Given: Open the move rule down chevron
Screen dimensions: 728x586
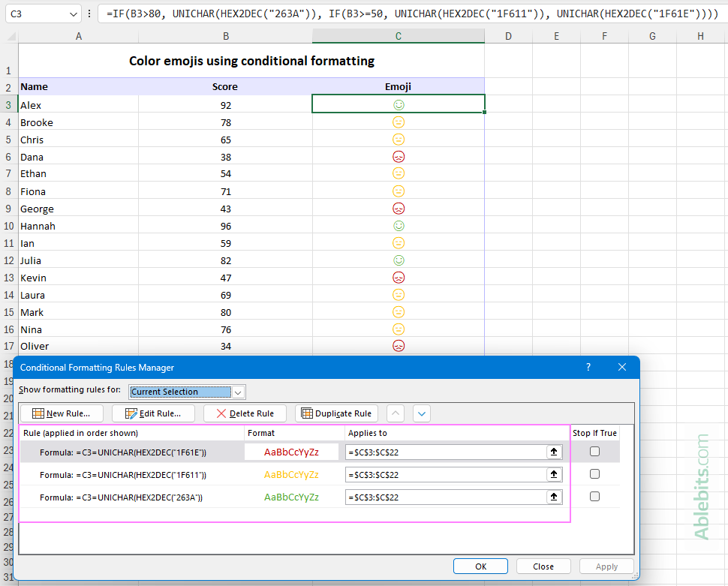Looking at the screenshot, I should (x=421, y=413).
